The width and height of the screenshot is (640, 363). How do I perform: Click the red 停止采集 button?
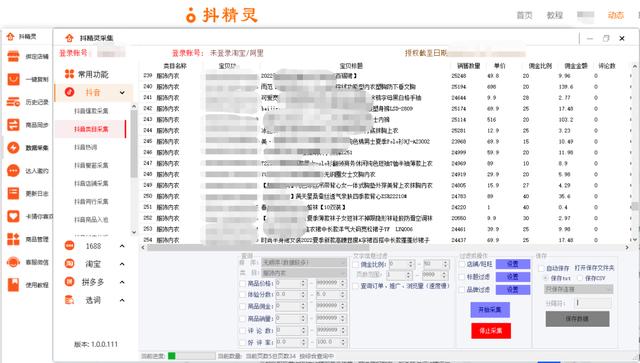[x=491, y=330]
